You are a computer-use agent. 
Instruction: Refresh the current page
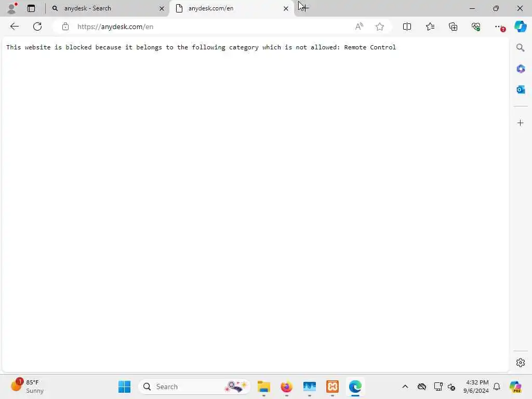click(37, 26)
